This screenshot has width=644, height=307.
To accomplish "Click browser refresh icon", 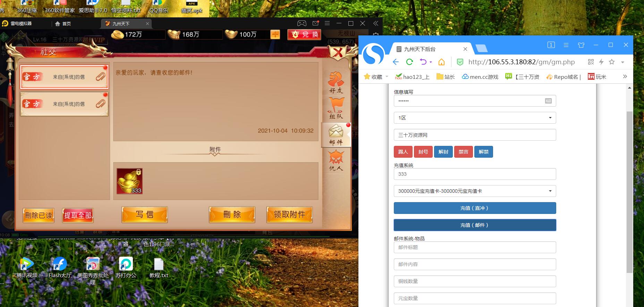I will 409,62.
